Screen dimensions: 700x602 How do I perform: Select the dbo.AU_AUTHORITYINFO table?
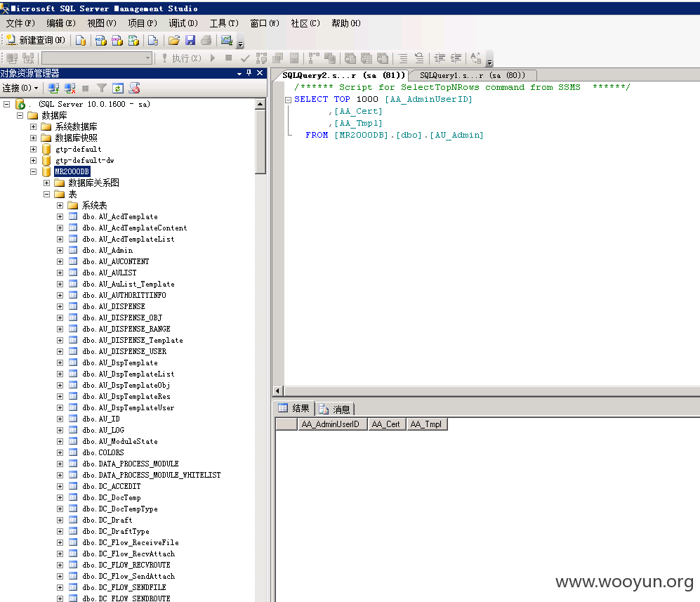124,295
